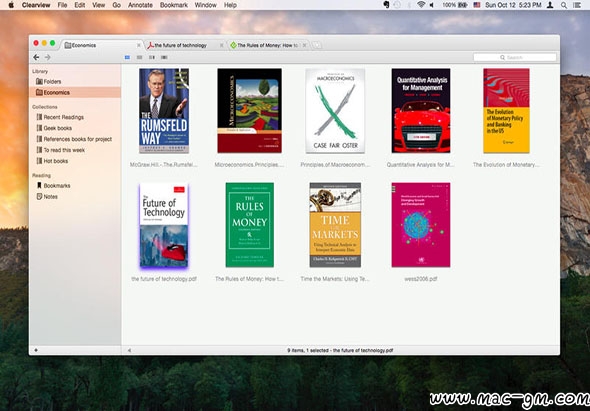The image size is (590, 411).
Task: Select The Rules of Money cover
Action: tap(249, 225)
